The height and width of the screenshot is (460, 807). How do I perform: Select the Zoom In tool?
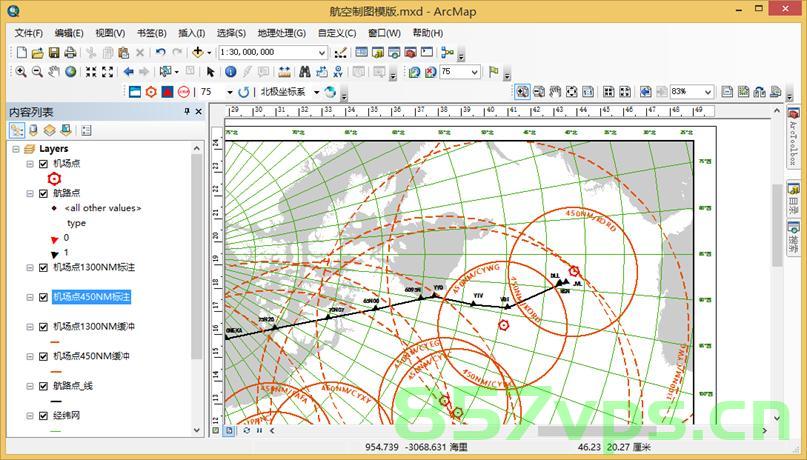[x=21, y=72]
